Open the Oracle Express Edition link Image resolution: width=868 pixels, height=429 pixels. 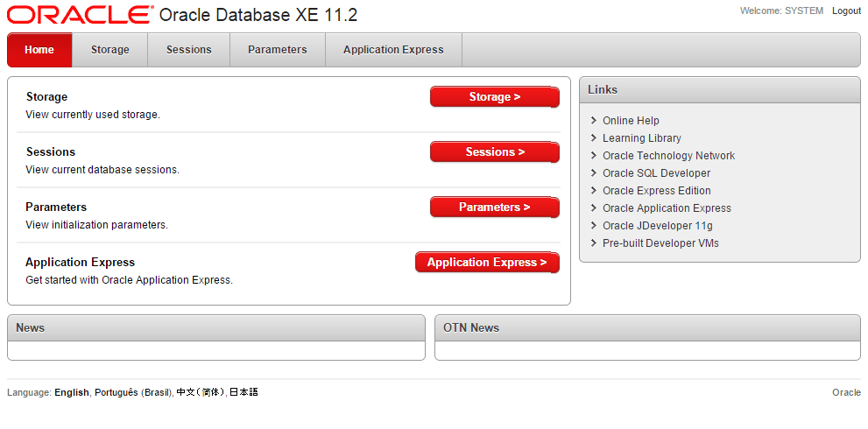(657, 190)
